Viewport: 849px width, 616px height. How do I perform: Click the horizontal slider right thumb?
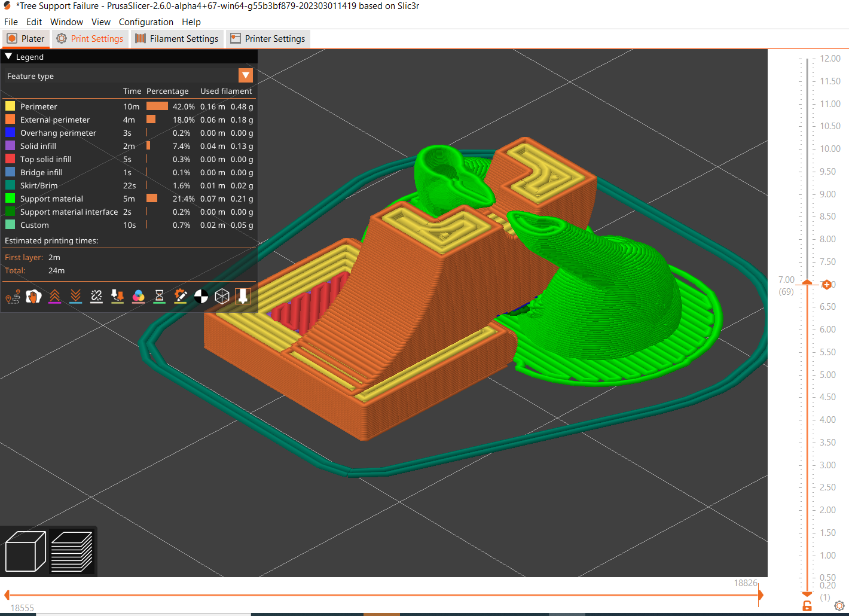tap(761, 595)
